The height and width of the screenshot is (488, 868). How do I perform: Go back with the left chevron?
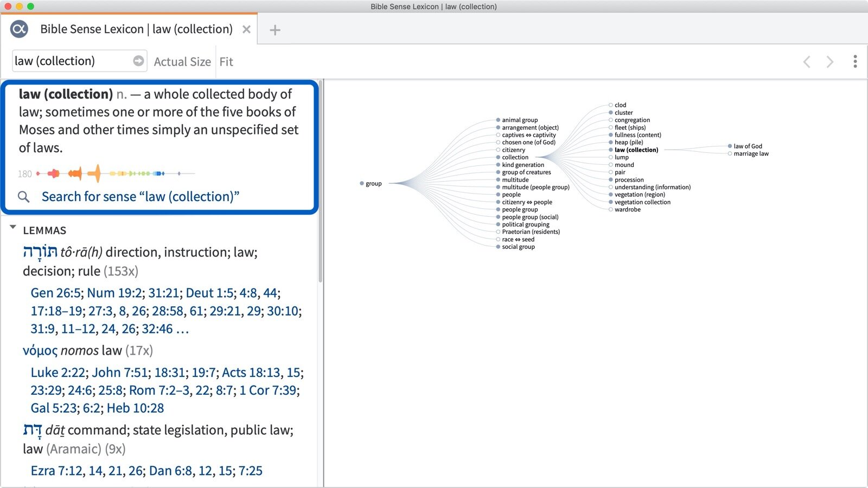[x=807, y=62]
